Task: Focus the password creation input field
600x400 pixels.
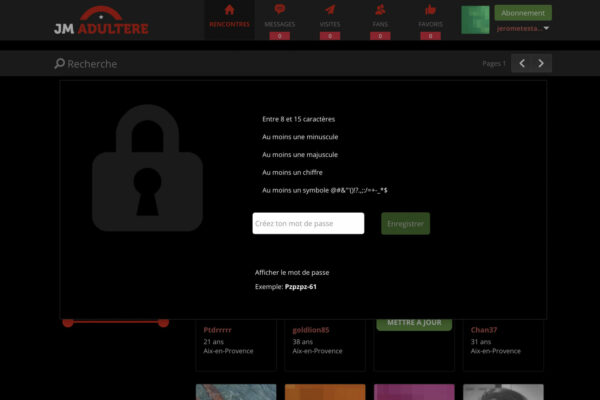Action: click(308, 224)
